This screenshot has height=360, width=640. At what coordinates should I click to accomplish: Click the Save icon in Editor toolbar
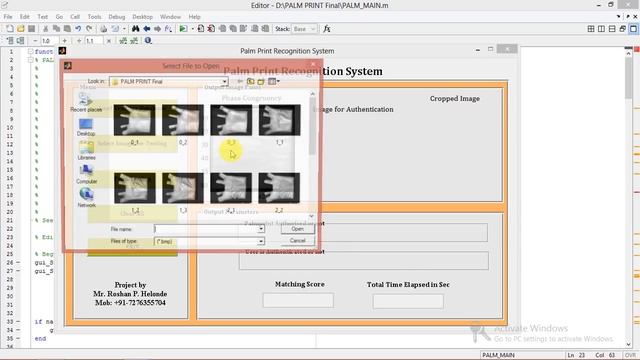(31, 29)
